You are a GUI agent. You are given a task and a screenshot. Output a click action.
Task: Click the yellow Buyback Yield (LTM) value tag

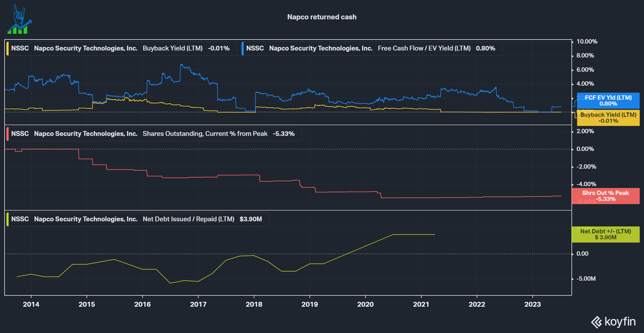click(608, 118)
